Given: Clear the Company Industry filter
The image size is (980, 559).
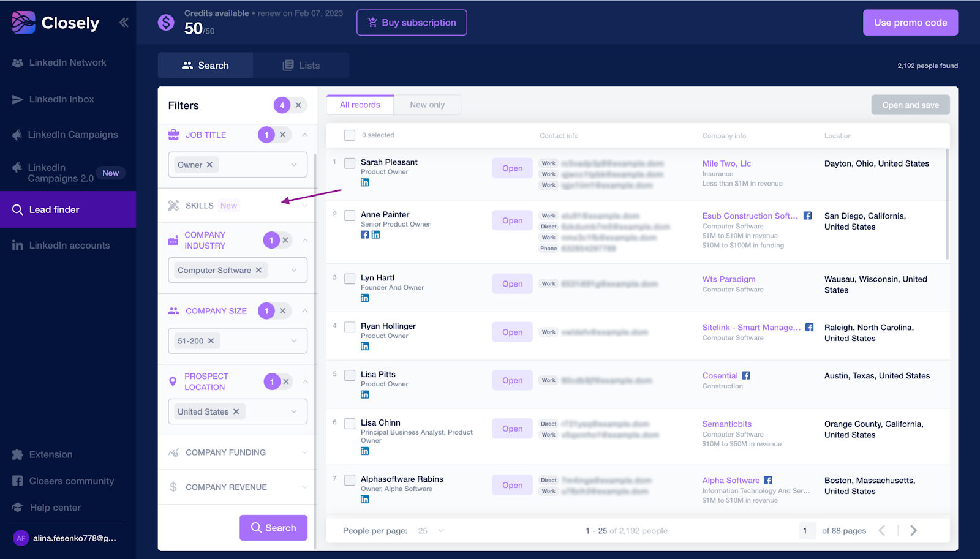Looking at the screenshot, I should tap(285, 240).
